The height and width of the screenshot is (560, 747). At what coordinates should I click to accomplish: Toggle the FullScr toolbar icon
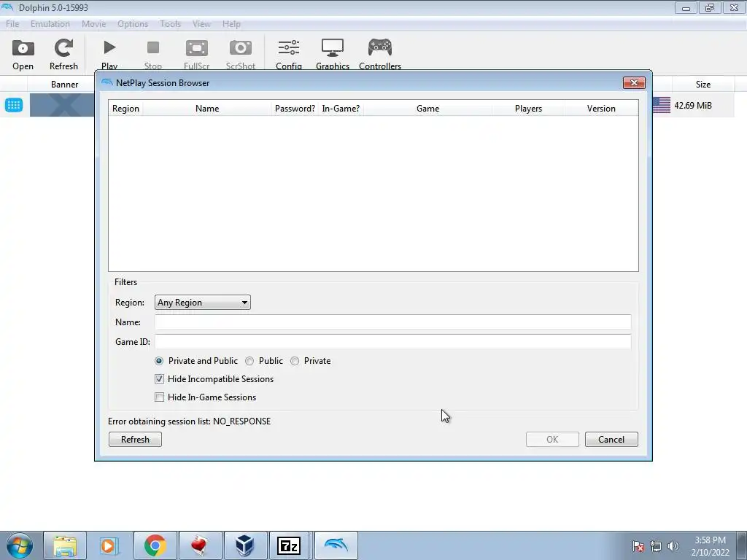197,54
